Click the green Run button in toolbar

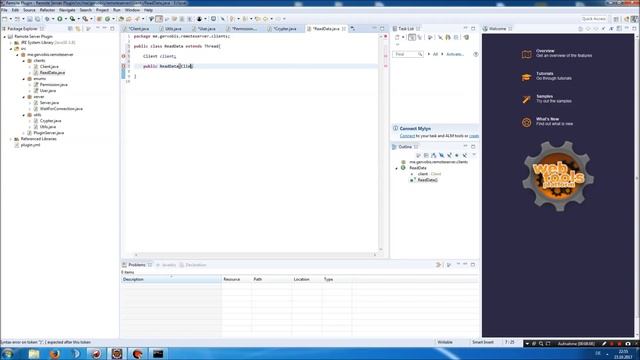[x=60, y=19]
